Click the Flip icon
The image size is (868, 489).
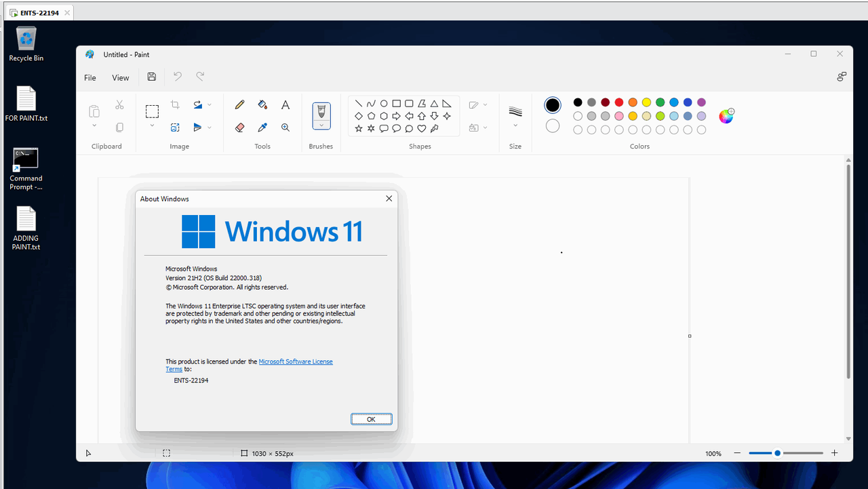pos(197,128)
